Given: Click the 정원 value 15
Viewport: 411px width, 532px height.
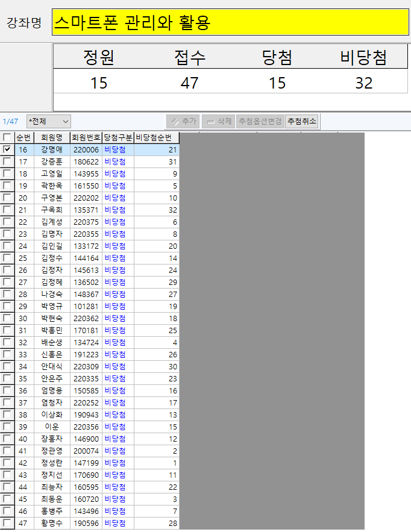Looking at the screenshot, I should pos(99,83).
